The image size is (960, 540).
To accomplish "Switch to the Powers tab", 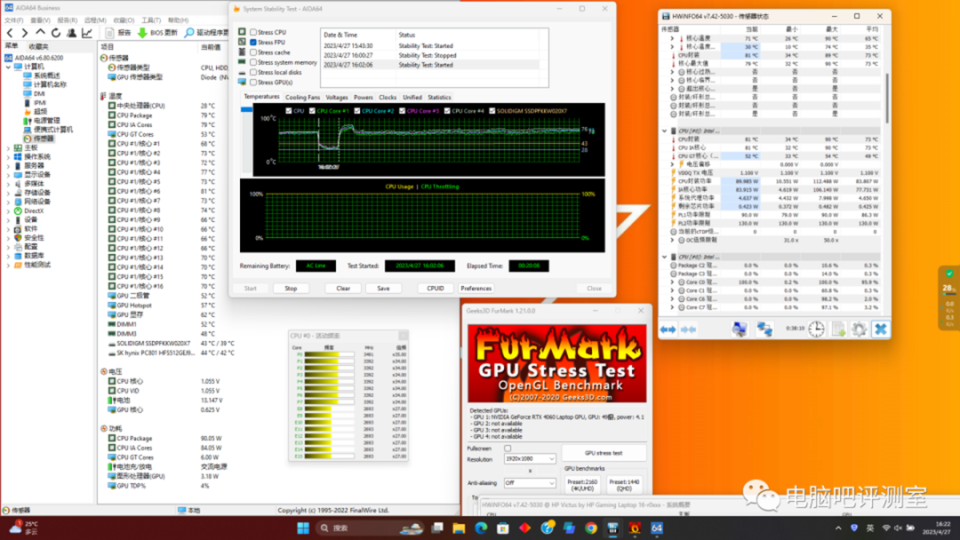I will (x=363, y=97).
